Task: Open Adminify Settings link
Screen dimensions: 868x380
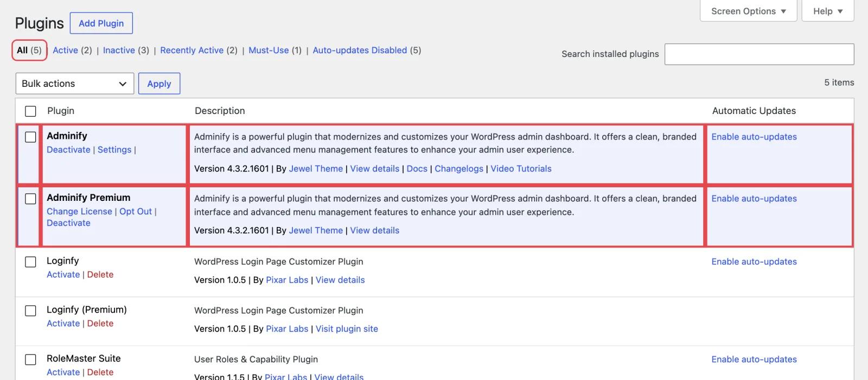Action: (114, 150)
